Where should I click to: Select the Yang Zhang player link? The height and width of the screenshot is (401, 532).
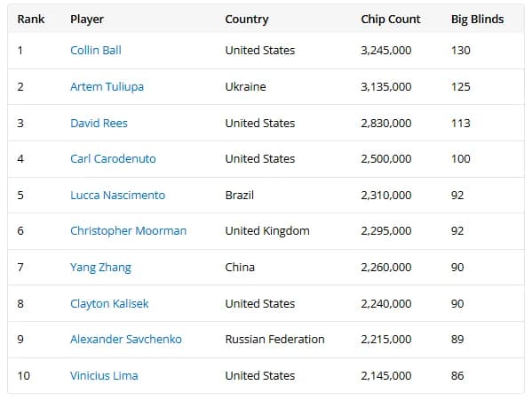pos(100,268)
